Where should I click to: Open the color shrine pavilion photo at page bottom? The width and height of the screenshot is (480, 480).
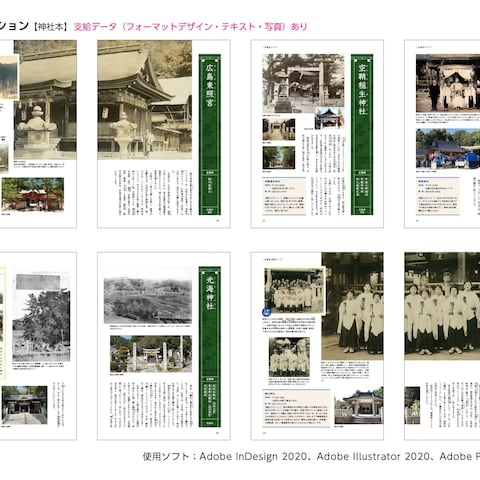tap(359, 405)
